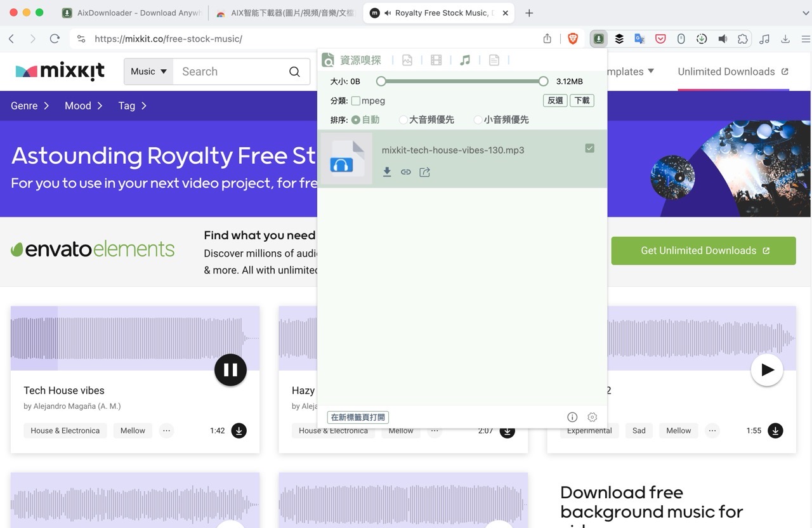Click the circular download-clock extension icon
Image resolution: width=812 pixels, height=528 pixels.
tap(702, 39)
